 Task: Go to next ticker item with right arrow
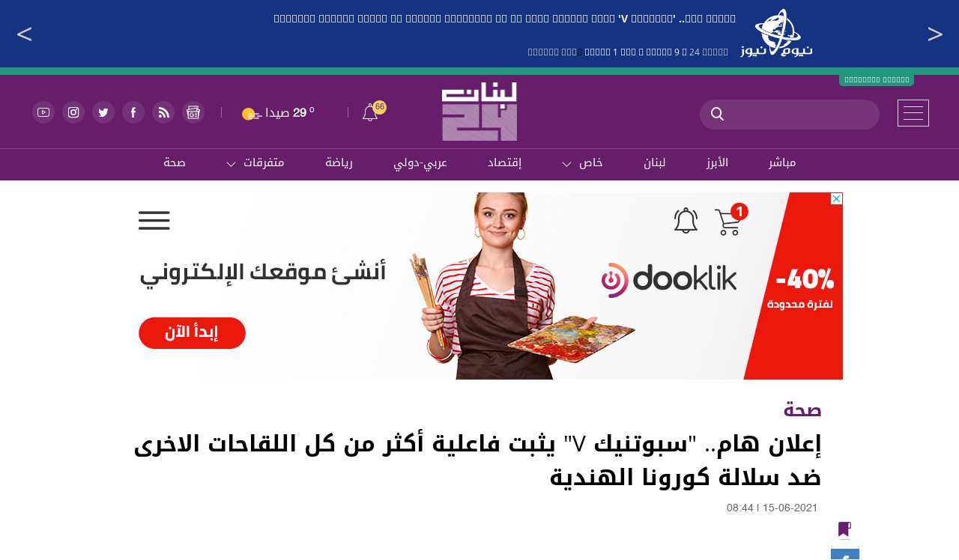pyautogui.click(x=935, y=34)
